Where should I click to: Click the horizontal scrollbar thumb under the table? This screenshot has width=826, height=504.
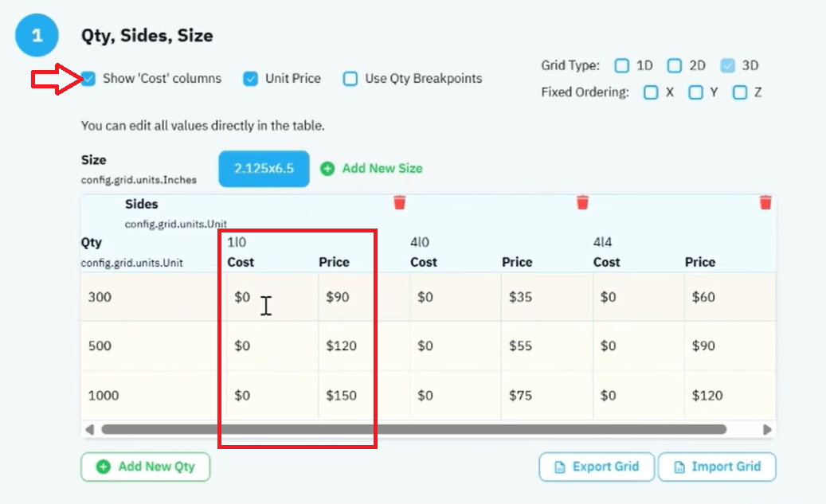coord(414,430)
